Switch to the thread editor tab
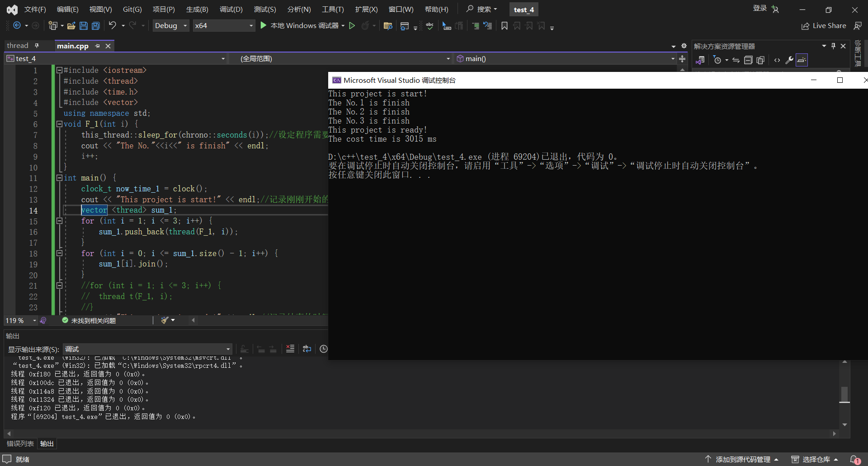Image resolution: width=868 pixels, height=466 pixels. 18,45
